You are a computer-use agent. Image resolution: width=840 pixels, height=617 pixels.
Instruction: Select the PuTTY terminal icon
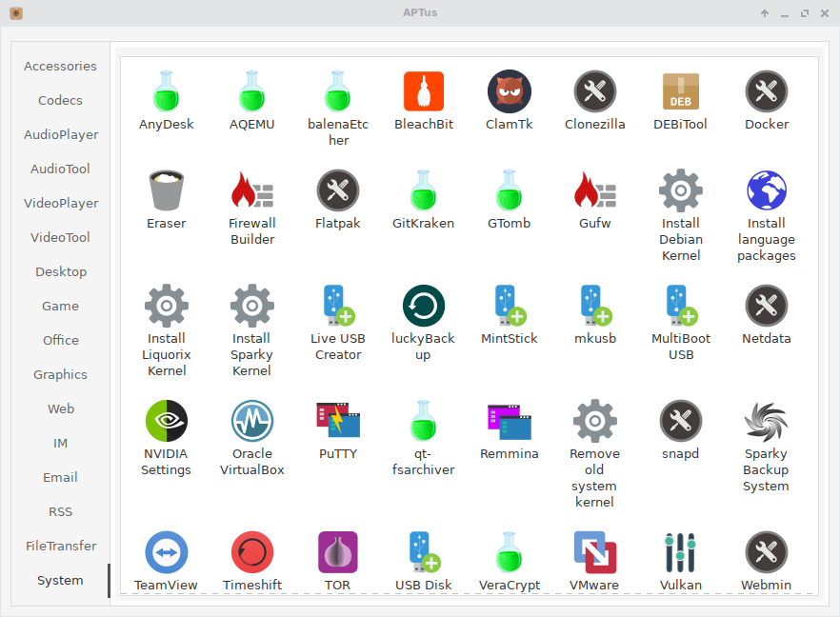pos(338,419)
